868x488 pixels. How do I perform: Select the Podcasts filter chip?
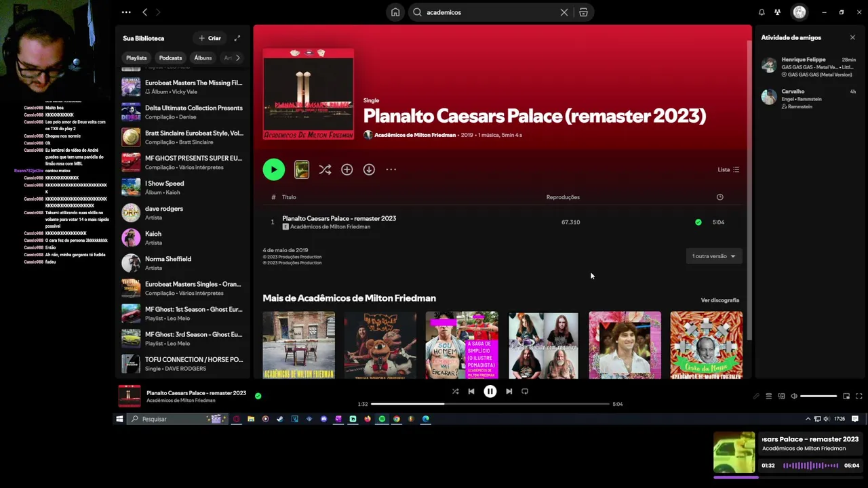pos(170,58)
